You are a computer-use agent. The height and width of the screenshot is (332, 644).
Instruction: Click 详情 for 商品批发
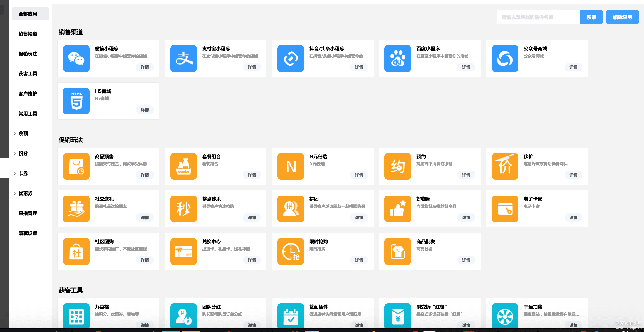(x=466, y=260)
